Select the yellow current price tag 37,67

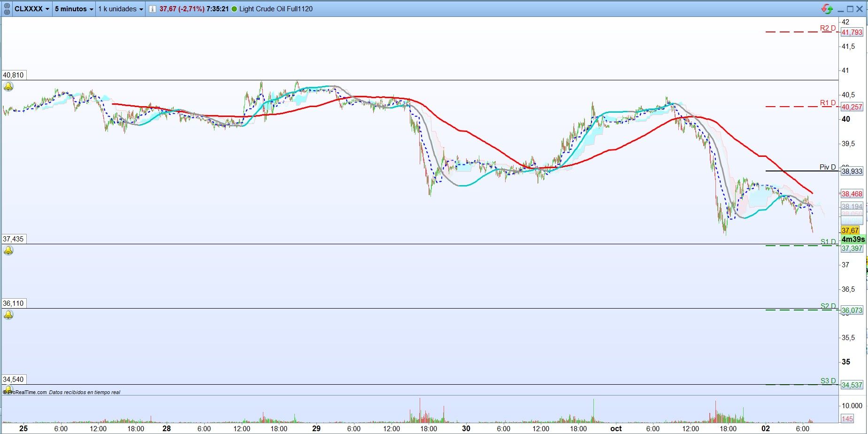coord(850,231)
